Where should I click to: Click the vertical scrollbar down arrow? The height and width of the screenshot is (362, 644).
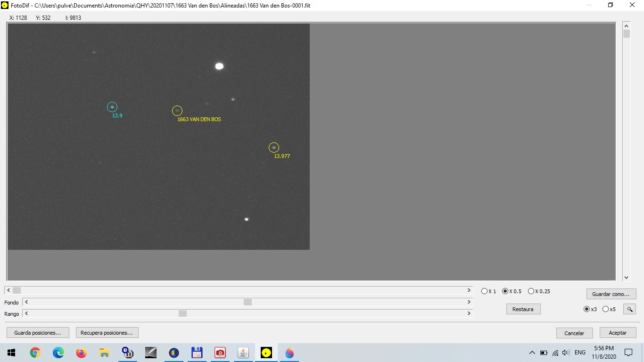pyautogui.click(x=627, y=278)
